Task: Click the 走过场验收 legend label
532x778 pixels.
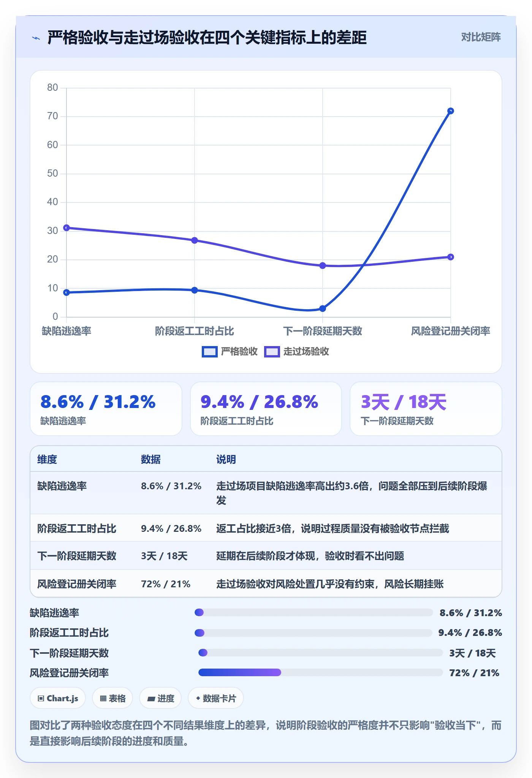Action: tap(306, 351)
